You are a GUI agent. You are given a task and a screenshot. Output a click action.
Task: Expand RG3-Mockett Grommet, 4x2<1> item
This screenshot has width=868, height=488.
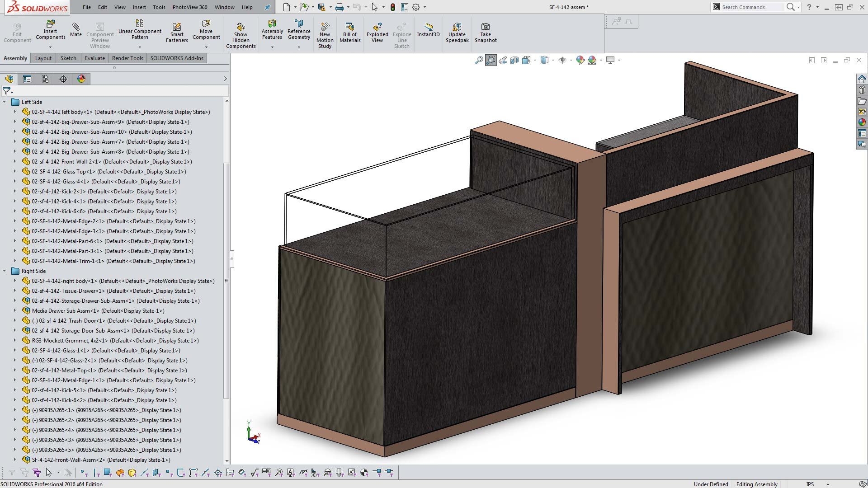click(14, 341)
